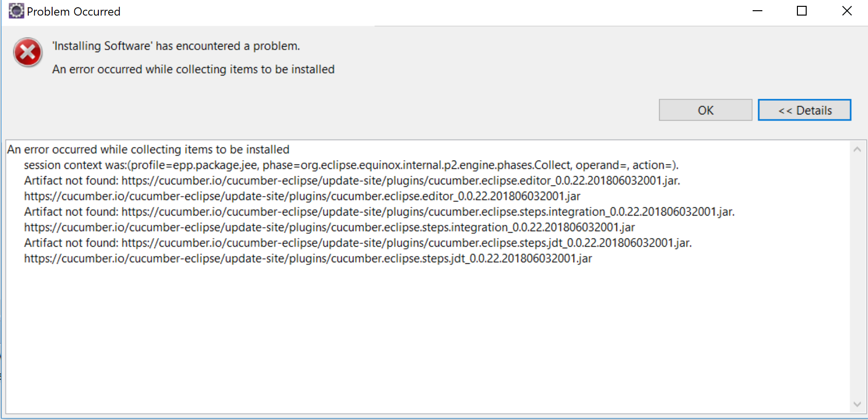868x420 pixels.
Task: Click scrollbar up arrow in details pane
Action: coord(857,149)
